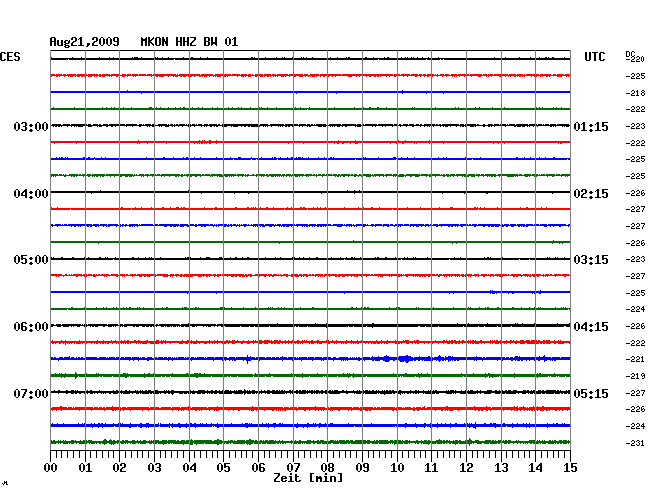Select minute 04 on the time axis
The width and height of the screenshot is (650, 494).
click(x=189, y=467)
